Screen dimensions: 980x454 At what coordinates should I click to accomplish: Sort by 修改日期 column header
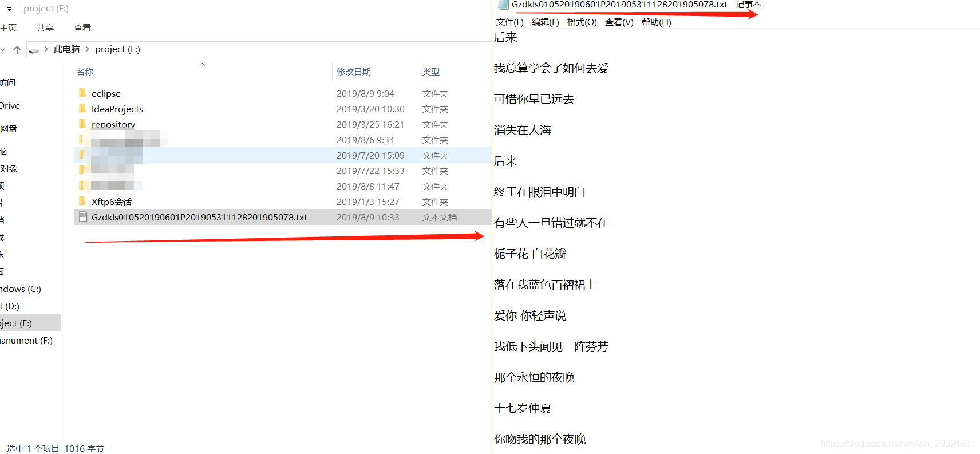[354, 72]
